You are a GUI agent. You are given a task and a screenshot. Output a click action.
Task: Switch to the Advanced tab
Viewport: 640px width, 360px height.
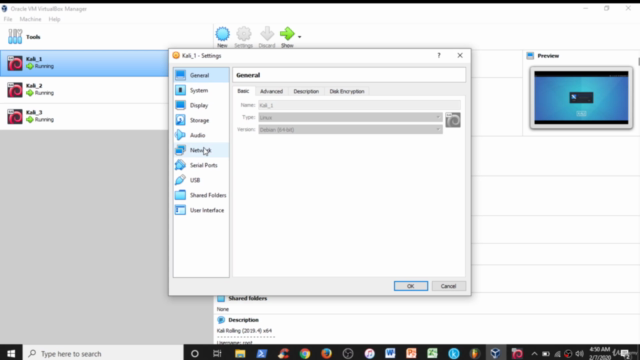(x=271, y=91)
